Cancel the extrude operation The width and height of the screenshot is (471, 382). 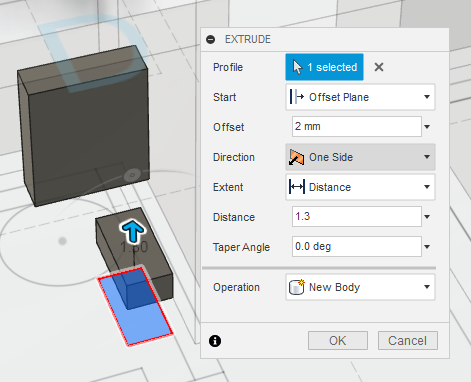pyautogui.click(x=407, y=340)
